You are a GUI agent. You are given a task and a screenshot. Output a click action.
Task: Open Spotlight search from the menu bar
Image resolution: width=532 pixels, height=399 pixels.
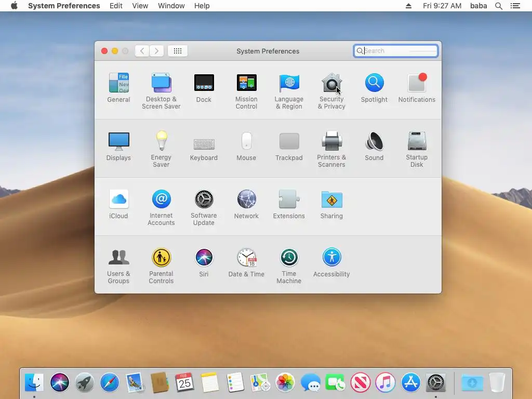498,6
